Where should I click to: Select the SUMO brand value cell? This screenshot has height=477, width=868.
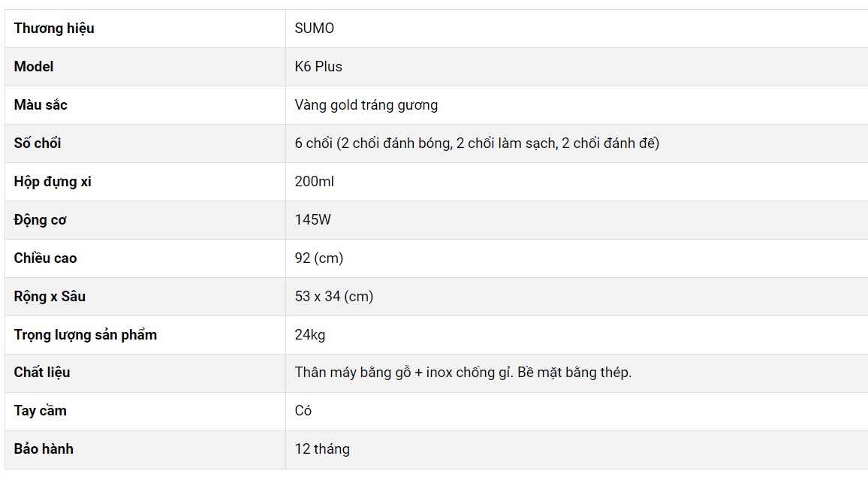315,29
